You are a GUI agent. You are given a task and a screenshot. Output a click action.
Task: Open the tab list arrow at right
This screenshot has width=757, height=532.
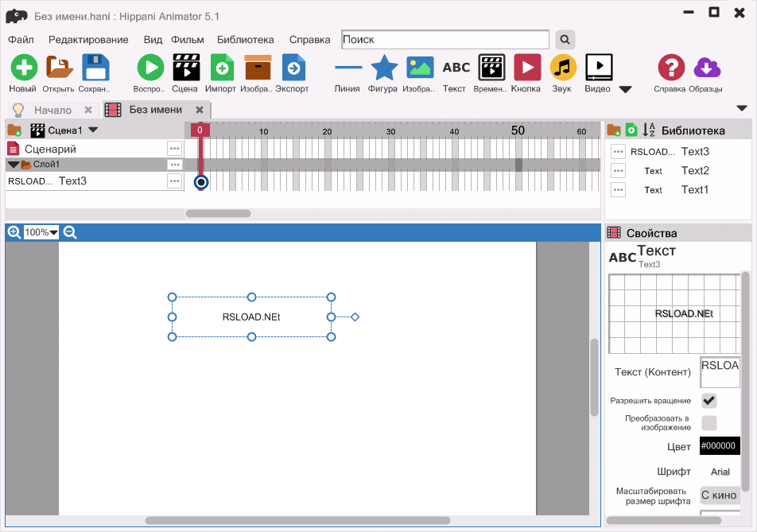click(x=742, y=108)
